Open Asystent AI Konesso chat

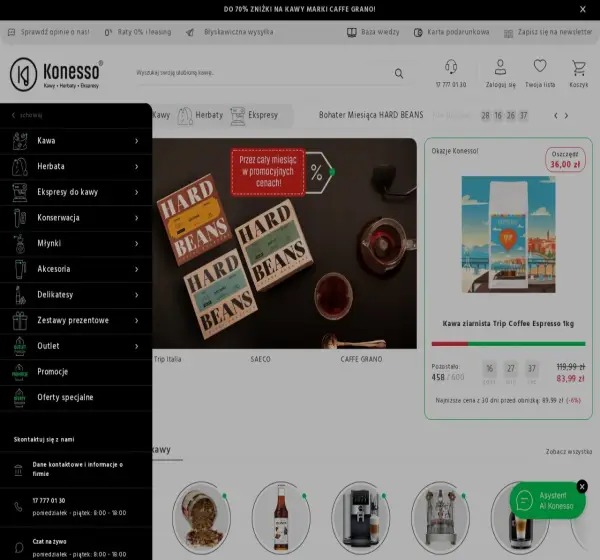pos(547,501)
